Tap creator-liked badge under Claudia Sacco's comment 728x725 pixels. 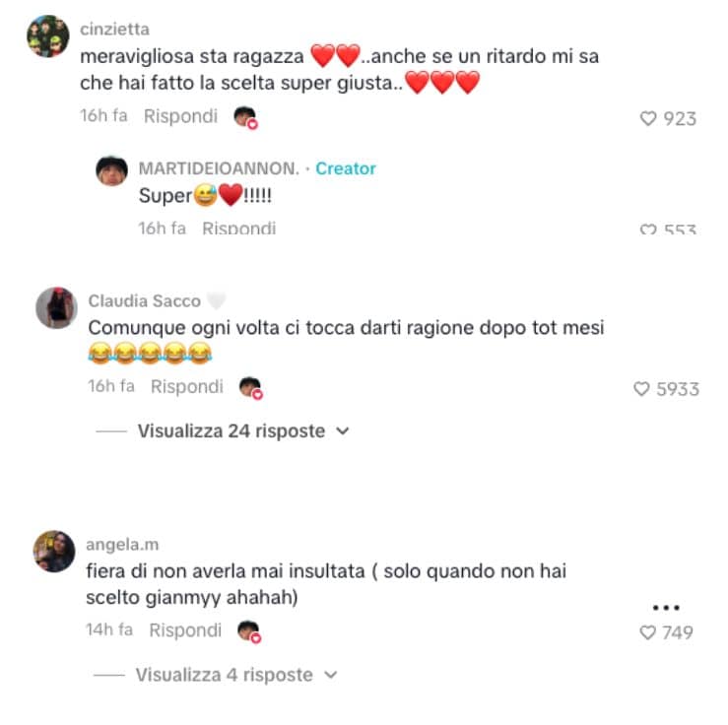(251, 388)
